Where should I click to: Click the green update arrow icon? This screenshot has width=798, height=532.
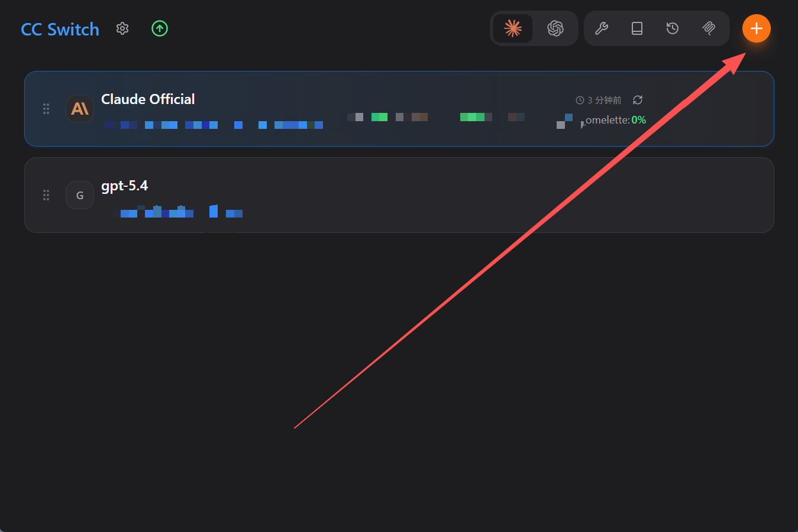tap(160, 28)
